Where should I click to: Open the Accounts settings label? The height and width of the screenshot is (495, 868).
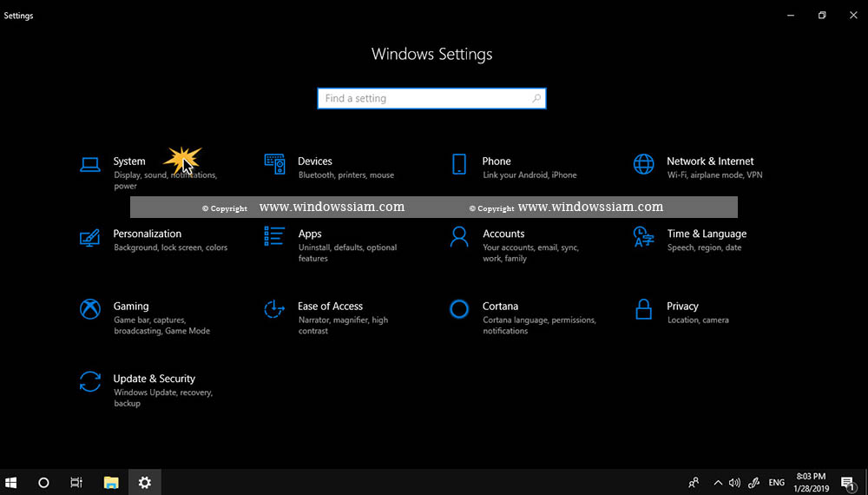[x=503, y=234]
